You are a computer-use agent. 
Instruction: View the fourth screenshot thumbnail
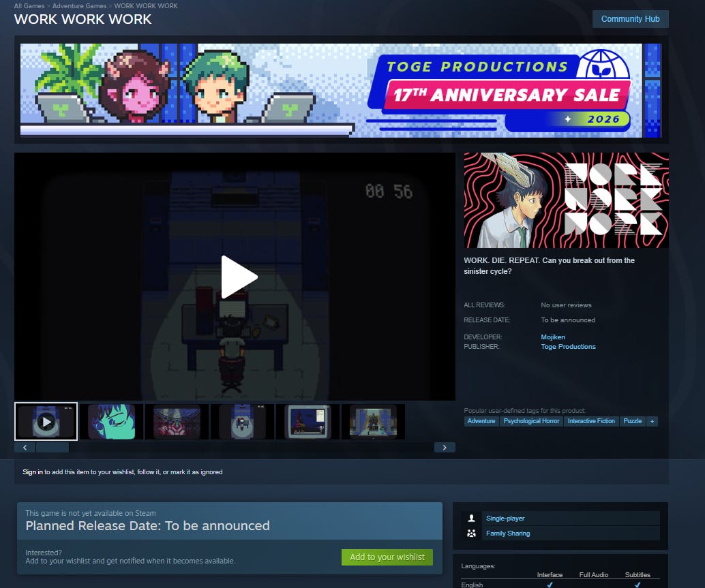click(242, 421)
